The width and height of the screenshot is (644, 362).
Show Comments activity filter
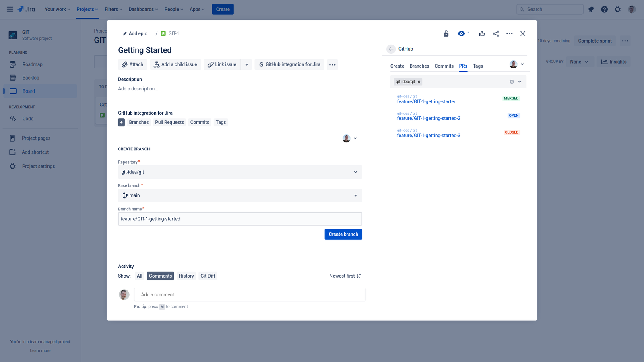160,276
